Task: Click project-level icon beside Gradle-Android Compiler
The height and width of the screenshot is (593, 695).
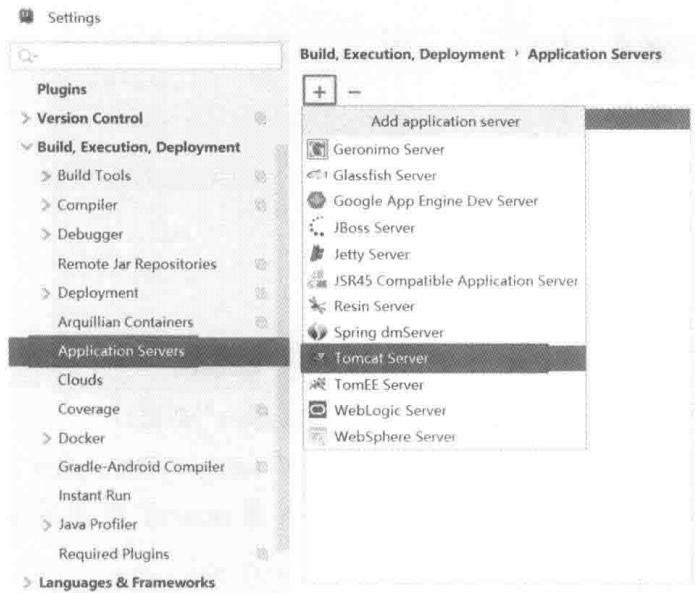Action: (262, 467)
